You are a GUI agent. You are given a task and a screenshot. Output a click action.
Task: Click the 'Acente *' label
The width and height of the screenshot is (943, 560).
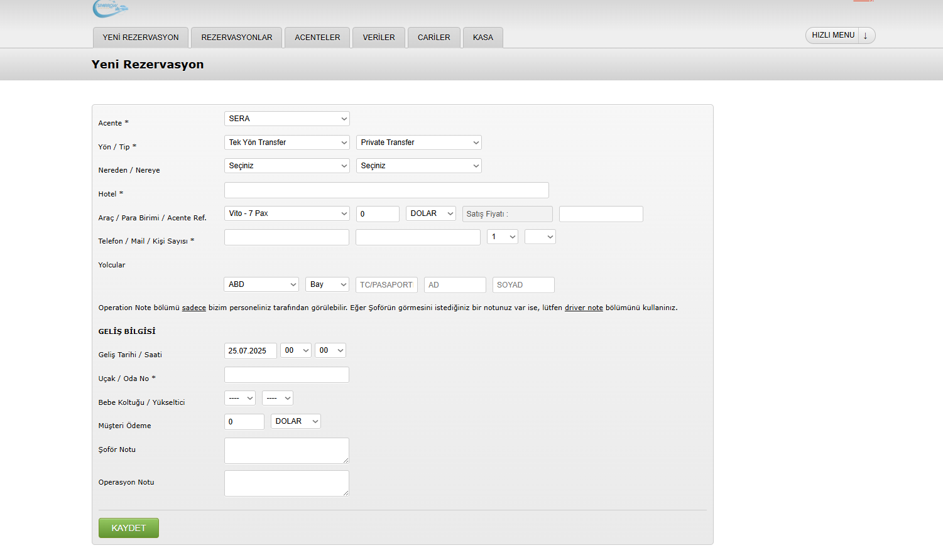click(x=114, y=123)
